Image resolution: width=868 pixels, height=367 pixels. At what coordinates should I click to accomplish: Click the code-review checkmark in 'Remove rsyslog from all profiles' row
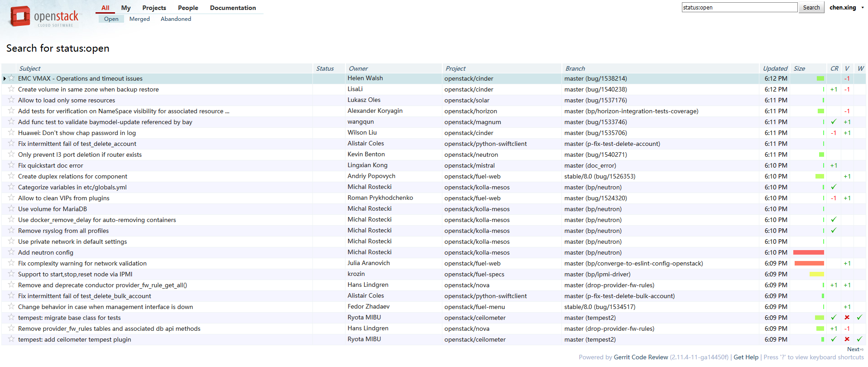(834, 230)
